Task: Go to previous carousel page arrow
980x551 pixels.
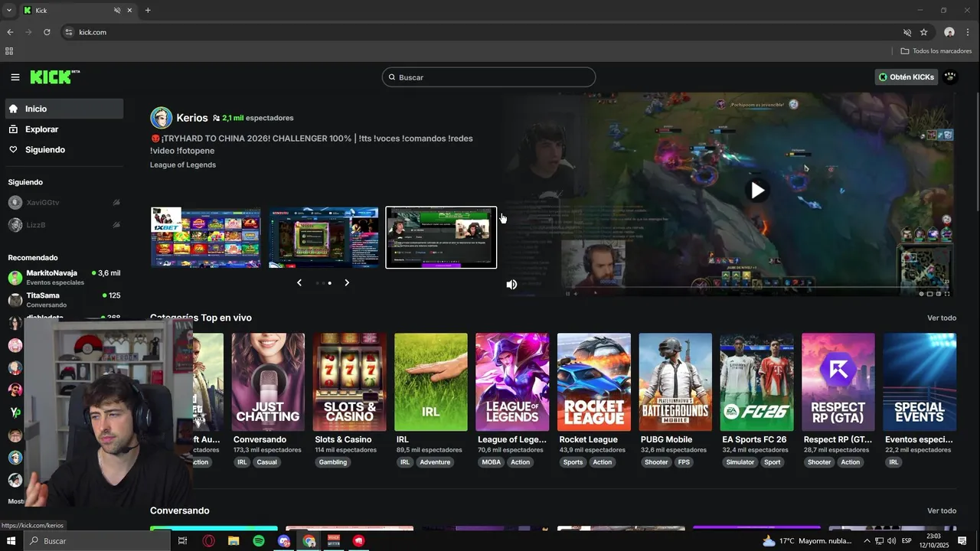Action: coord(299,282)
